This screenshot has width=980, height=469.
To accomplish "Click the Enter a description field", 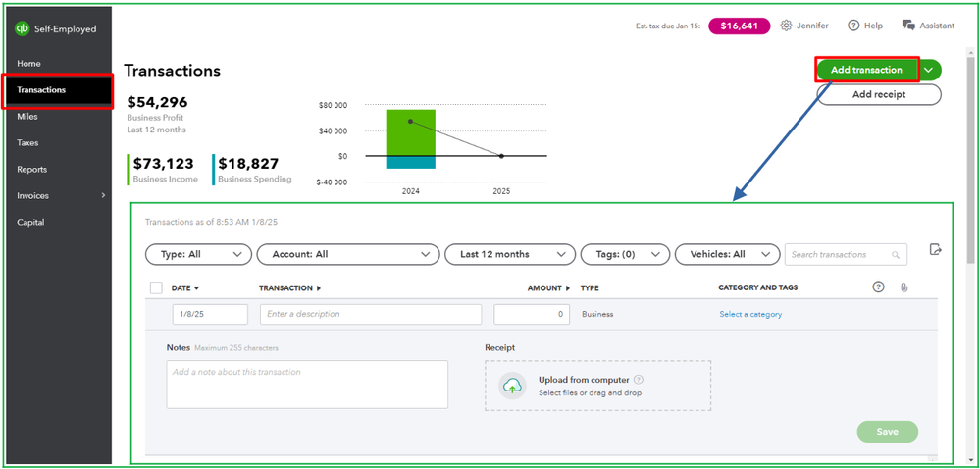I will (x=371, y=315).
